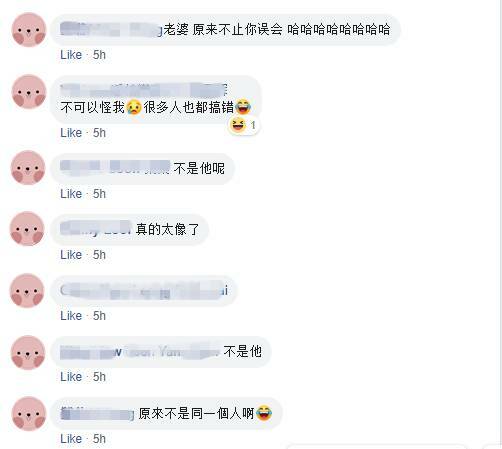Like the 不可以怪我 很多人也都搞错 comment
Screen dimensions: 502x449
coord(71,133)
